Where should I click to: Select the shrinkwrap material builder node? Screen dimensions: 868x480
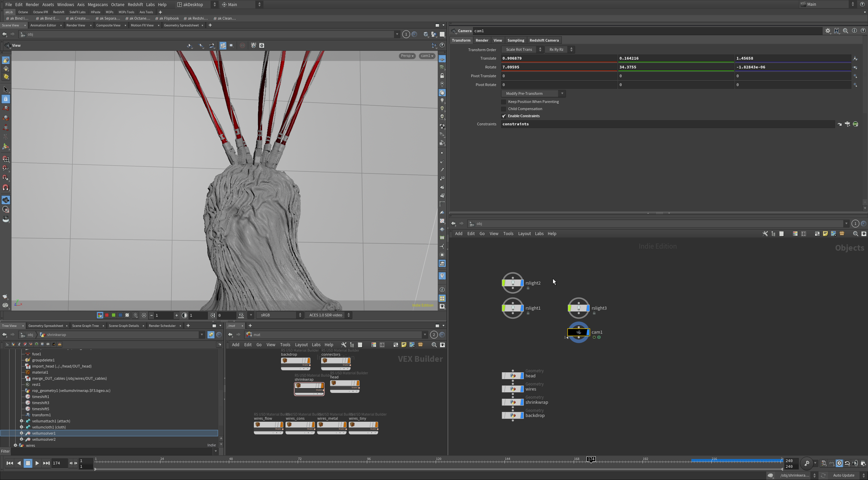point(309,389)
